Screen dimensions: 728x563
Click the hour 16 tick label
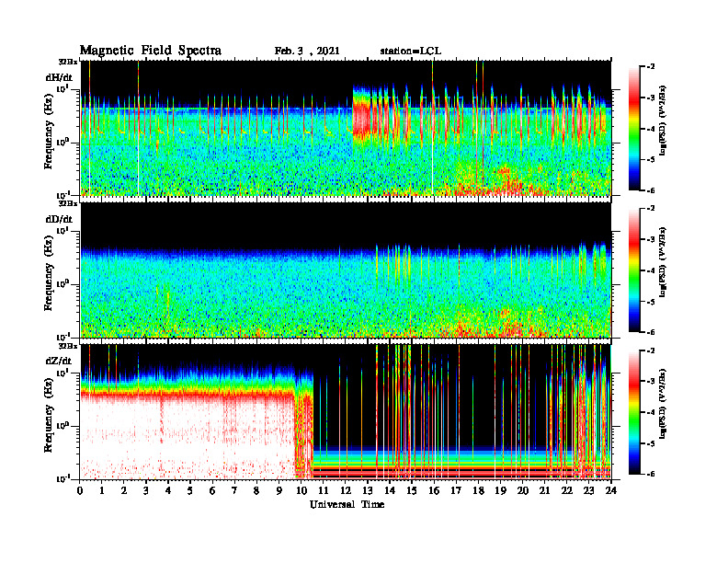click(x=434, y=490)
